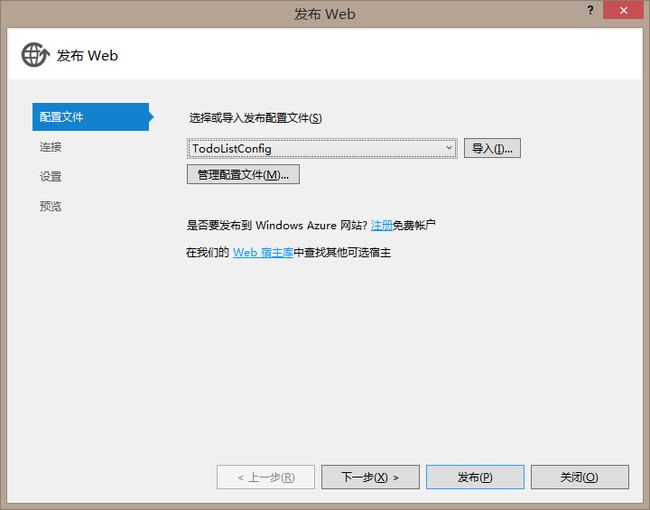Follow the 注册 free account link
The image size is (650, 510).
point(381,225)
